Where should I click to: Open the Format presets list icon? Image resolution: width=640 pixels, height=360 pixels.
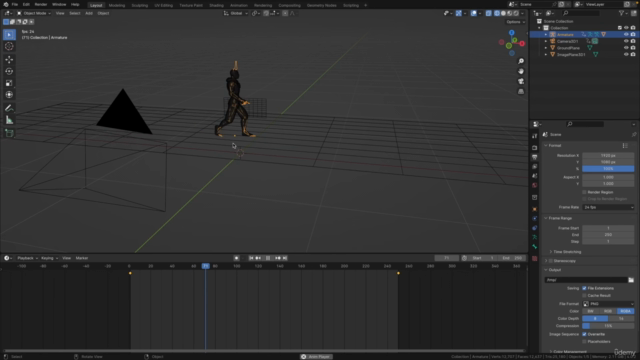coord(625,146)
